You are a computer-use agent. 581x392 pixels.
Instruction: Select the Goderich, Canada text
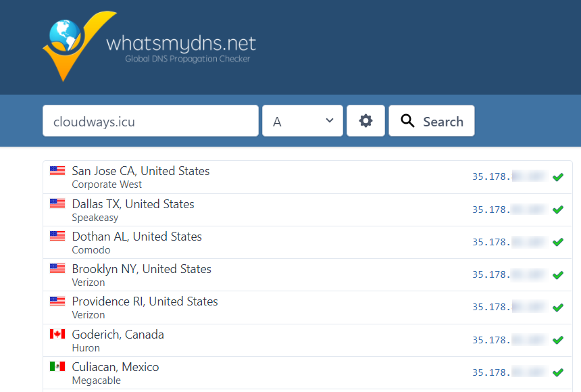coord(118,335)
